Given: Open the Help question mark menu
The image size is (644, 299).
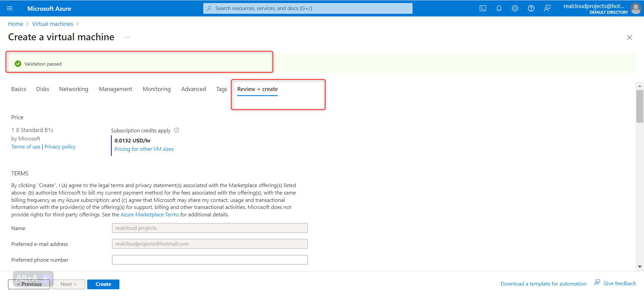Looking at the screenshot, I should tap(531, 8).
